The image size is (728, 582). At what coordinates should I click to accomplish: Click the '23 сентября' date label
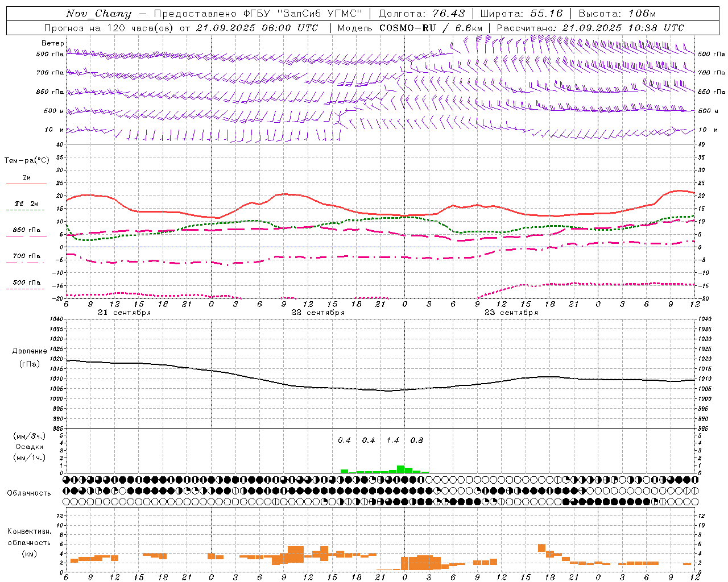(511, 312)
